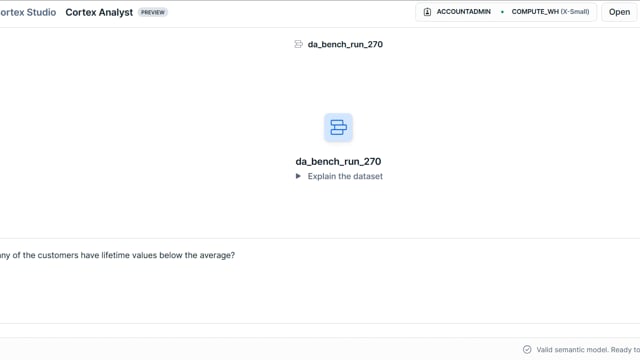Click the checkmark icon by Valid semantic model

coord(527,349)
